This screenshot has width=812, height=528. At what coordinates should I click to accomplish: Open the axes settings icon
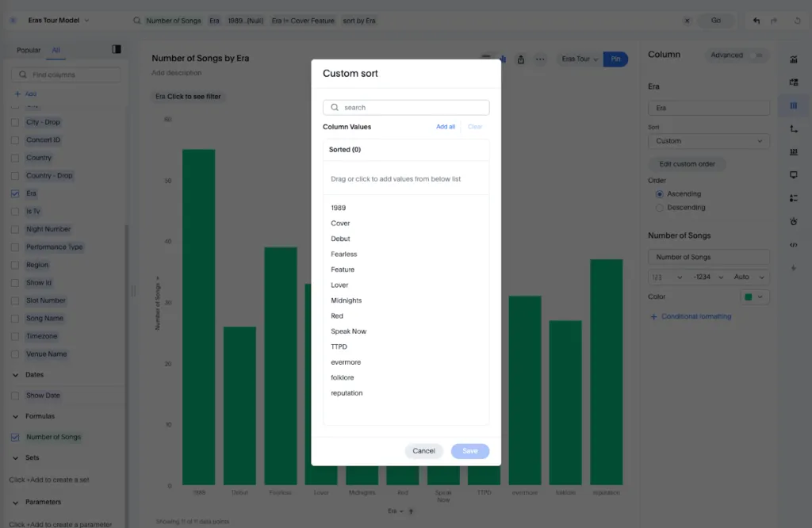coord(794,128)
